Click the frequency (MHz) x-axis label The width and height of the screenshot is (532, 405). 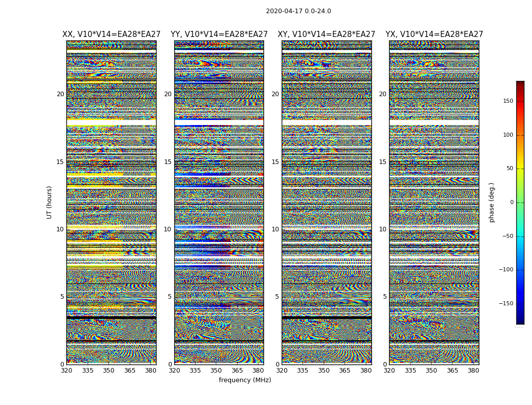[245, 380]
